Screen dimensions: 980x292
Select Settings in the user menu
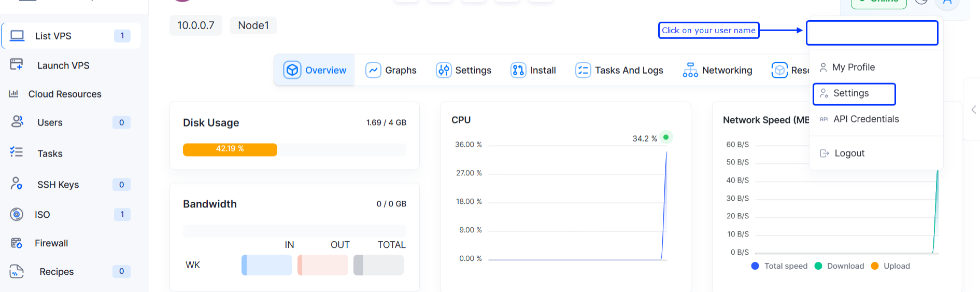[x=854, y=93]
